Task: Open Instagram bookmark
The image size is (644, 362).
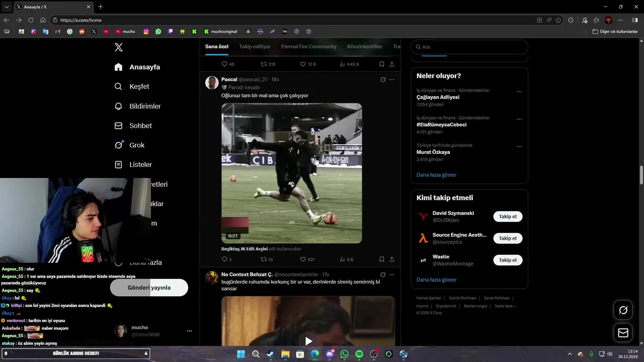Action: pyautogui.click(x=146, y=31)
